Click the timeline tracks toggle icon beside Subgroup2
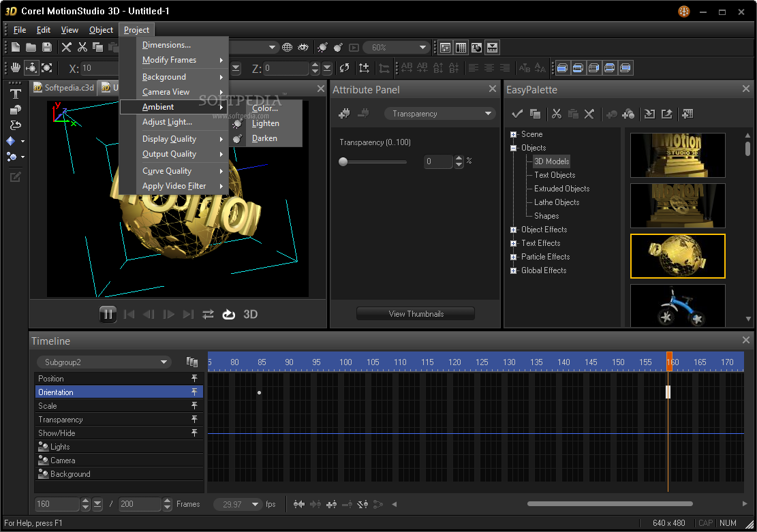Screen dimensions: 757x532 [192, 362]
